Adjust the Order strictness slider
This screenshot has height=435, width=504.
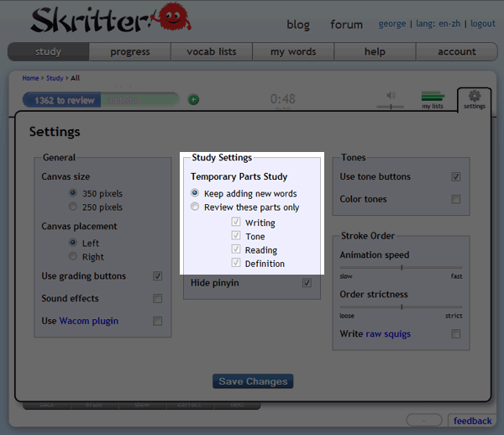(402, 307)
